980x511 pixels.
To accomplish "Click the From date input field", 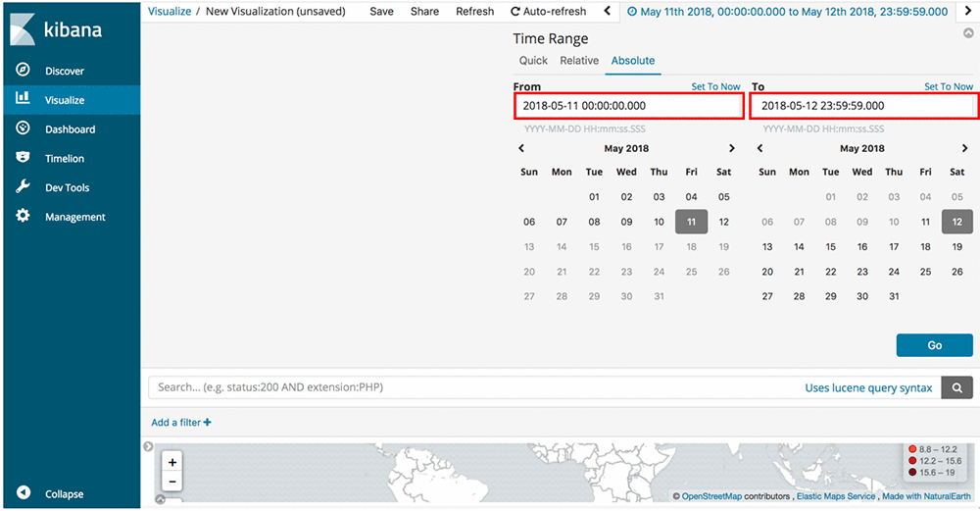I will [628, 106].
